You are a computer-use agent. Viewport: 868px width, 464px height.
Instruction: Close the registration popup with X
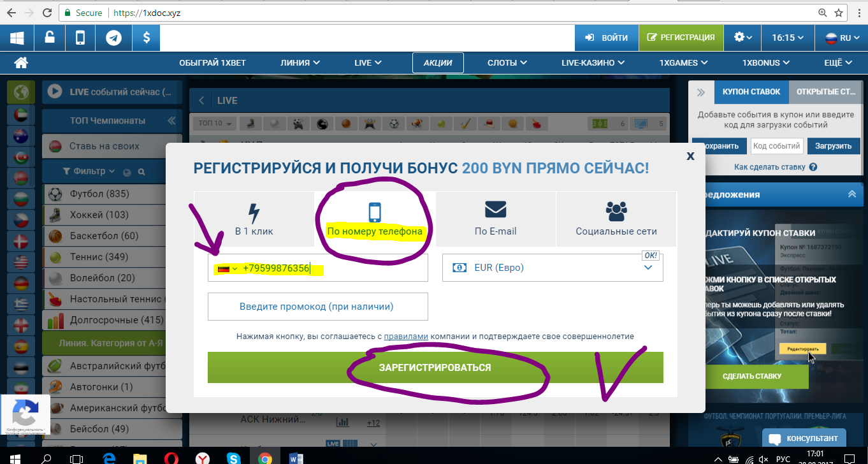tap(690, 156)
